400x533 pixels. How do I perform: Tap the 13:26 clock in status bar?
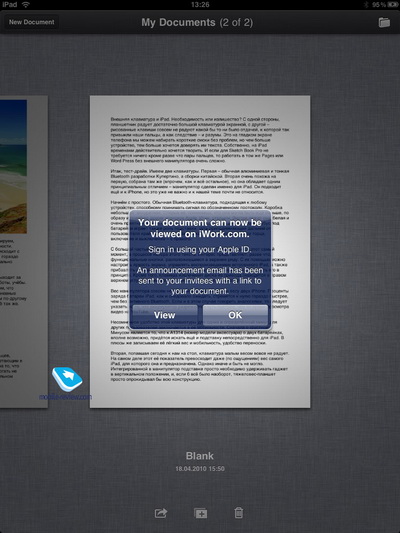[x=200, y=4]
